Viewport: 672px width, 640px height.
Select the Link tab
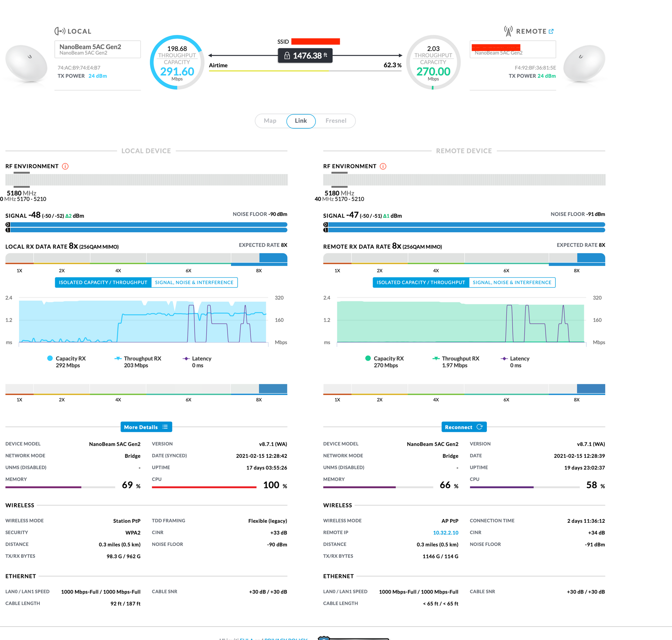tap(301, 121)
